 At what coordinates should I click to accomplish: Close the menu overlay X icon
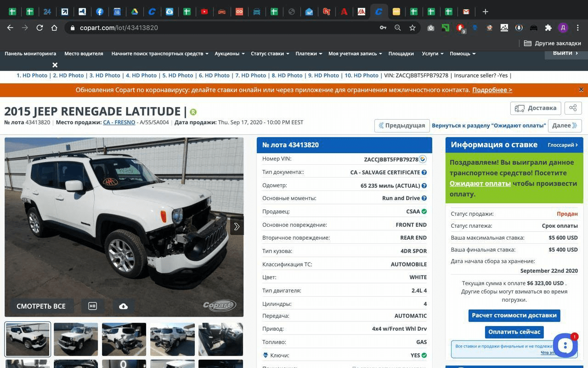pos(55,65)
